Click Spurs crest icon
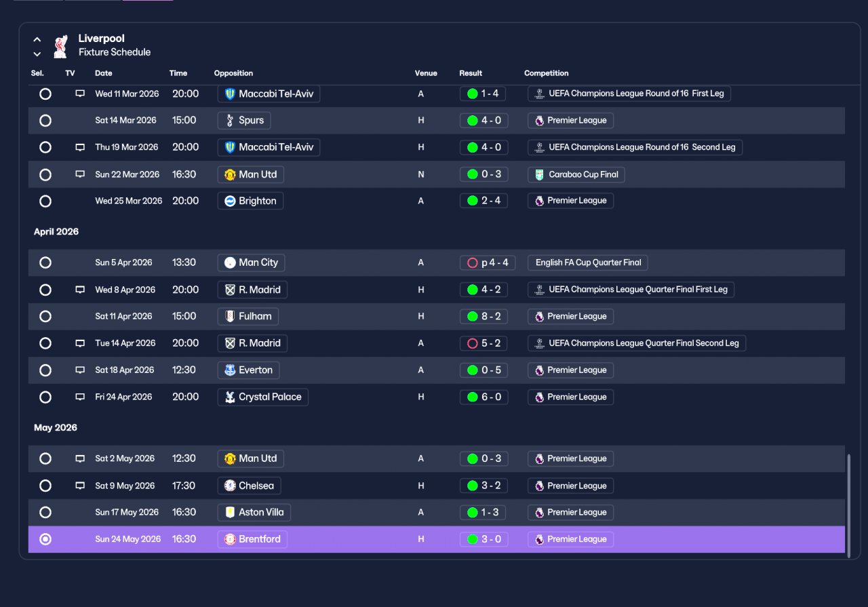The width and height of the screenshot is (868, 607). click(230, 121)
